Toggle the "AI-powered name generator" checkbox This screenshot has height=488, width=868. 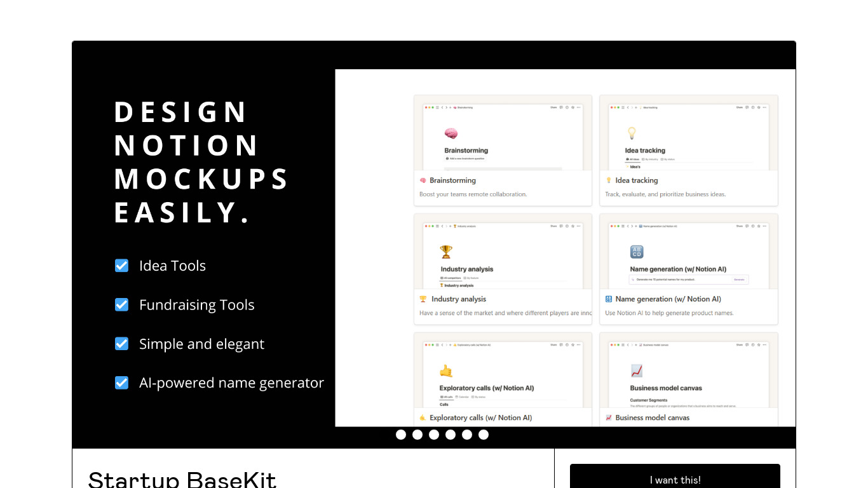point(121,383)
